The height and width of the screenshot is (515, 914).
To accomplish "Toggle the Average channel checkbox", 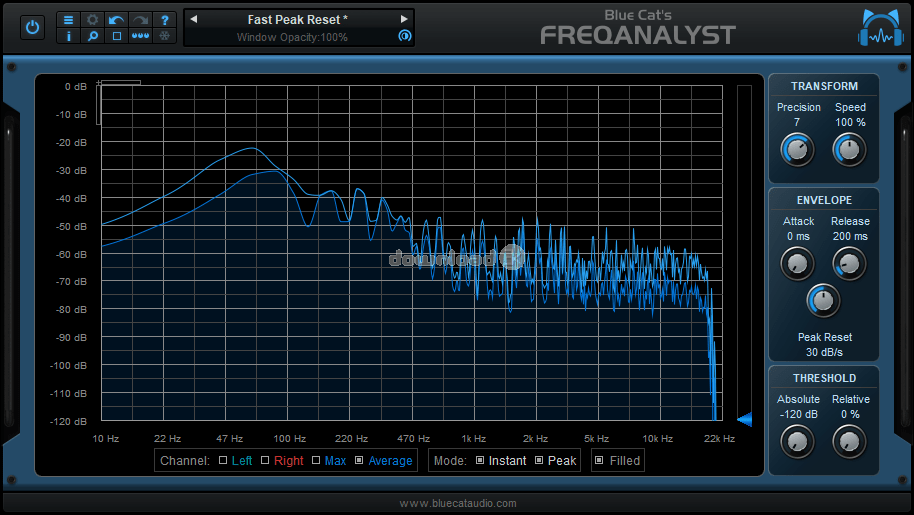I will tap(359, 460).
